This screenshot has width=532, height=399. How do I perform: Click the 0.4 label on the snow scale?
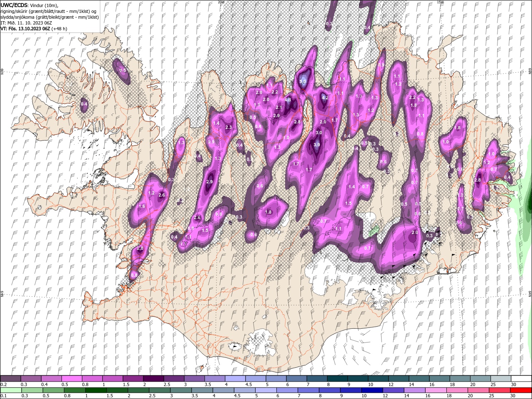point(44,384)
